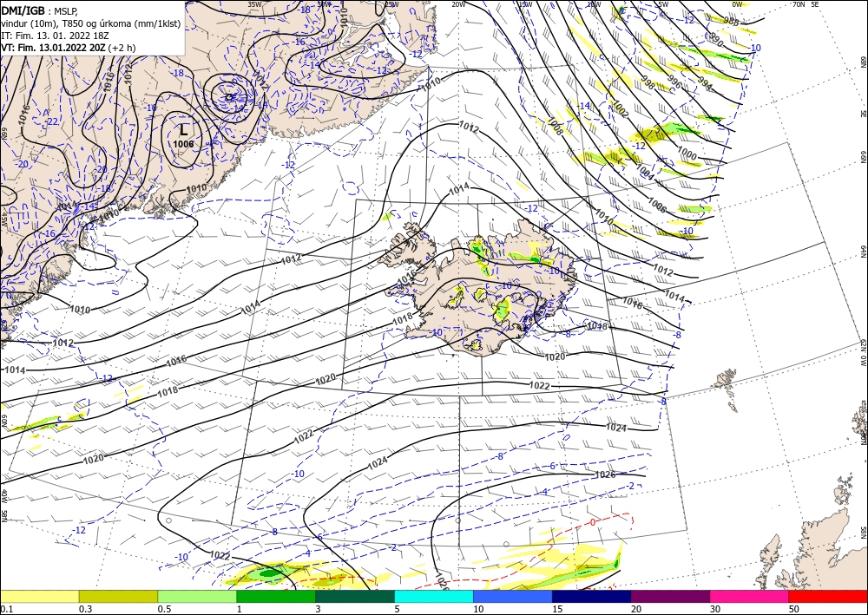Click the pink 30–50 legend swatch

[x=750, y=596]
